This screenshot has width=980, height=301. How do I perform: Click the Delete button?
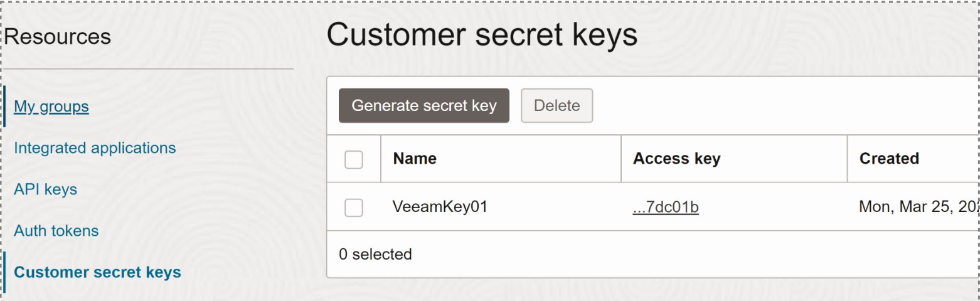pos(557,105)
